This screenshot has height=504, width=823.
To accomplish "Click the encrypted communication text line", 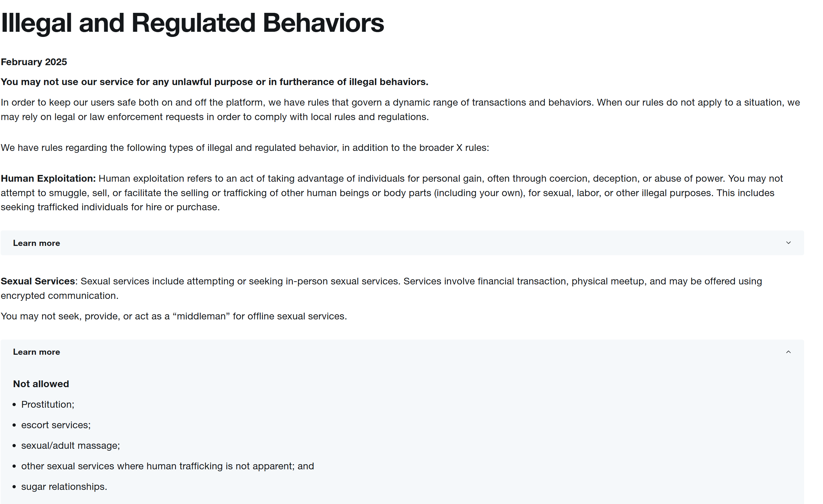I will [59, 296].
